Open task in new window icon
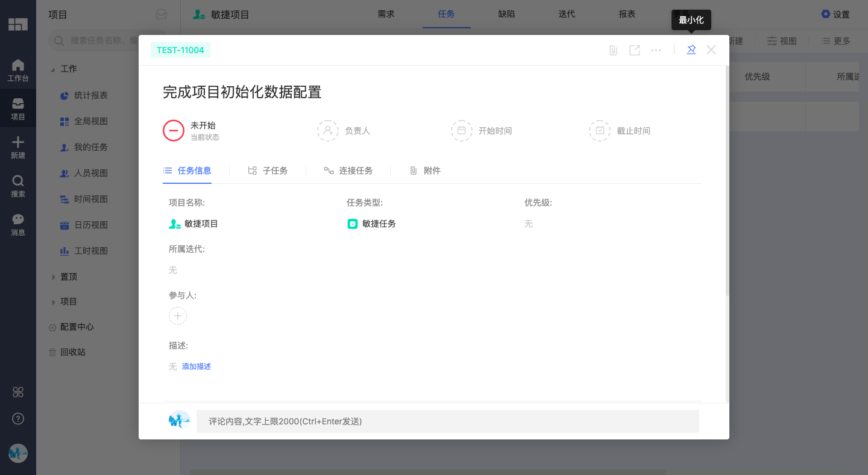 [635, 50]
